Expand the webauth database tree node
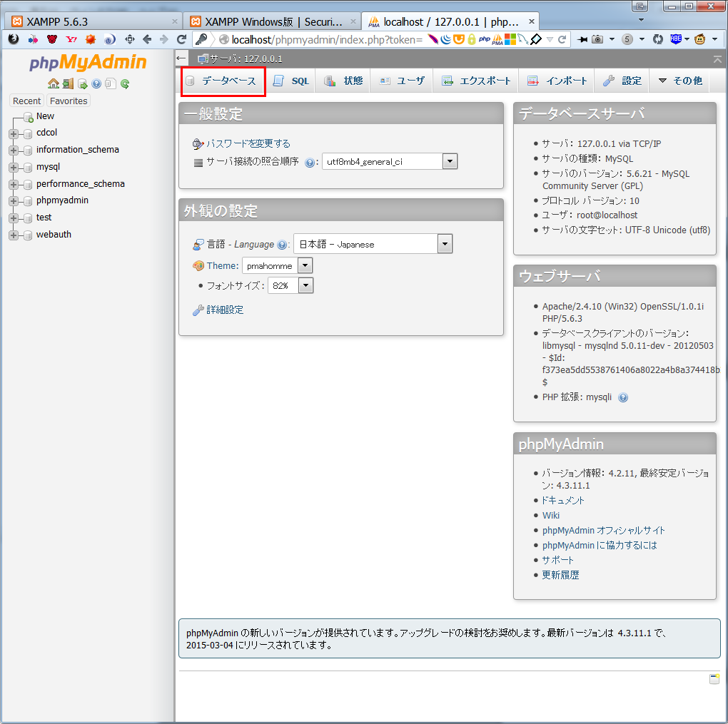Image resolution: width=728 pixels, height=724 pixels. [14, 235]
